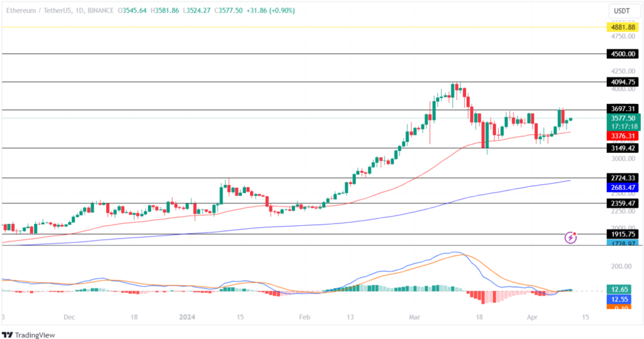Select the red 3376.31 moving average label
The image size is (644, 339).
623,136
